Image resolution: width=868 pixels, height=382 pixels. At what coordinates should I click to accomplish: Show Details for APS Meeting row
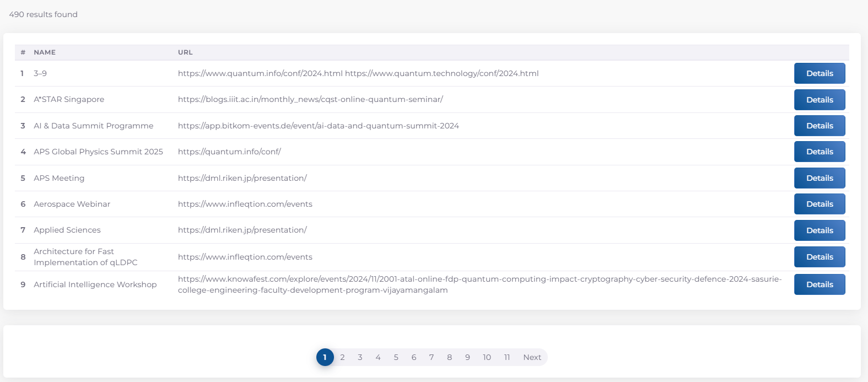[x=819, y=178]
